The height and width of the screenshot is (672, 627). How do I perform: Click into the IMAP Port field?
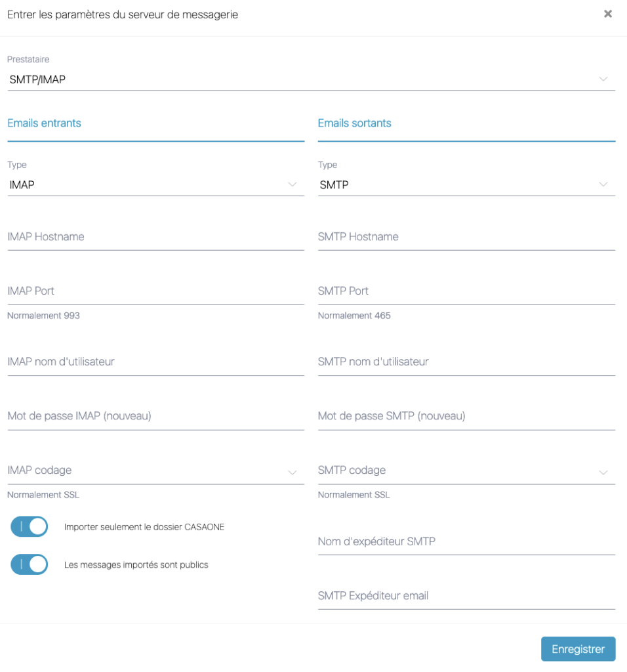tap(155, 291)
